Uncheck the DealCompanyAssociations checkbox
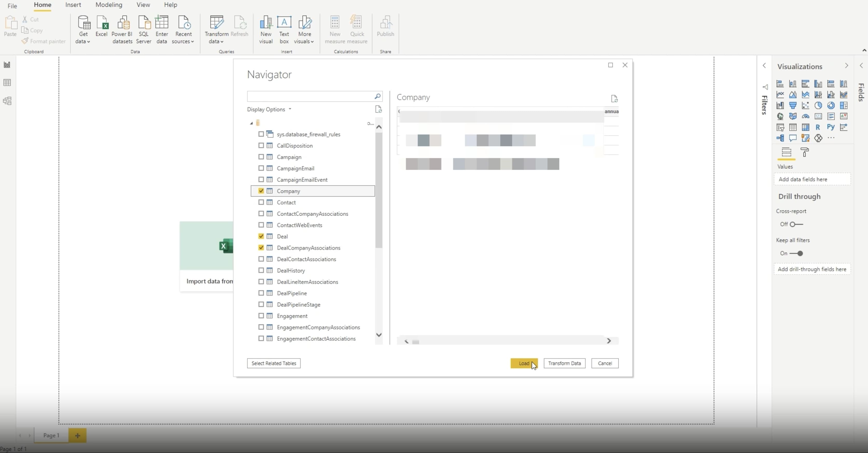Screen dimensions: 868x453 click(261, 248)
